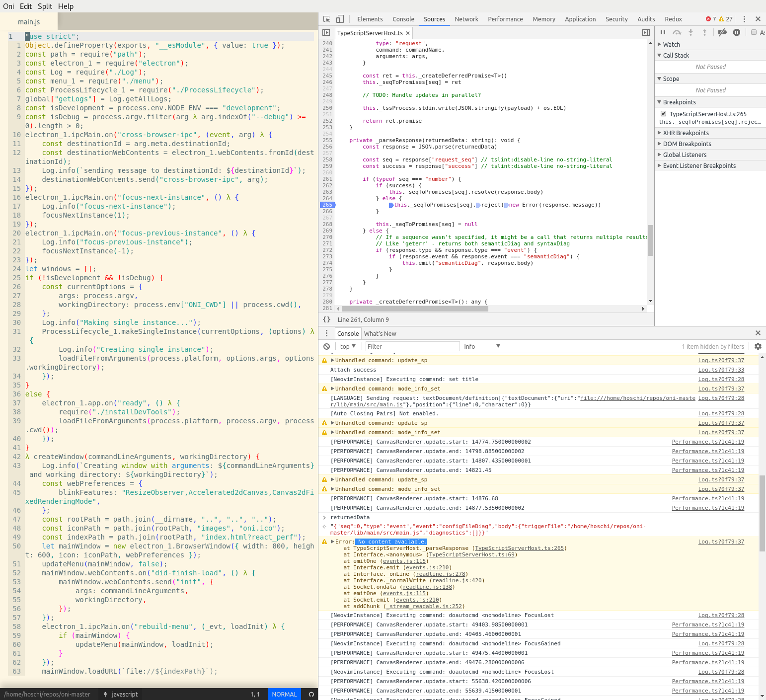Open the top execution context dropdown
766x700 pixels.
348,346
